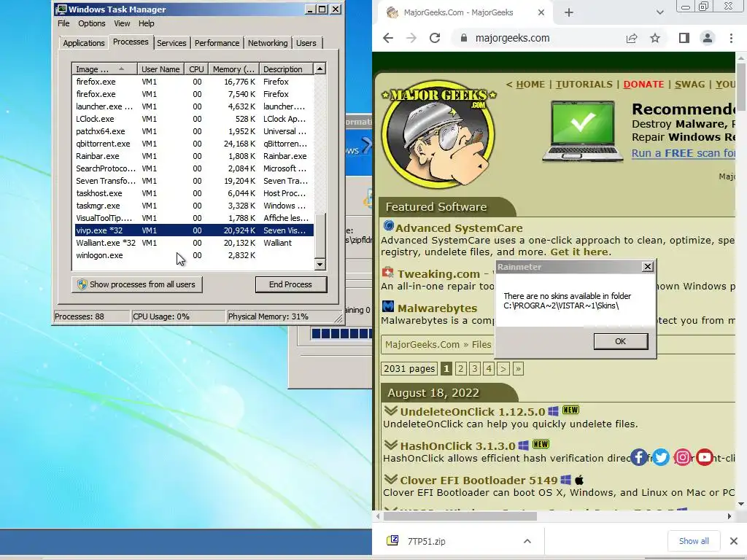This screenshot has height=560, width=747.
Task: Click the Malwarebytes logo icon
Action: 388,306
